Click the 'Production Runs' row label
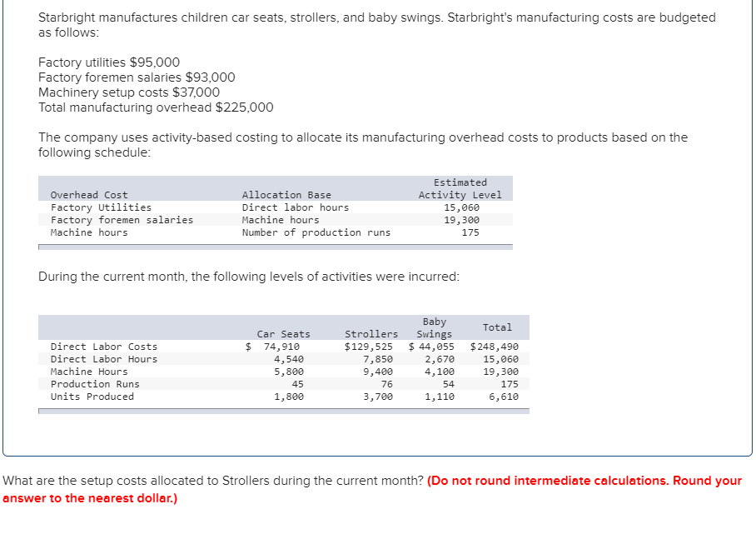The width and height of the screenshot is (756, 549). point(95,384)
